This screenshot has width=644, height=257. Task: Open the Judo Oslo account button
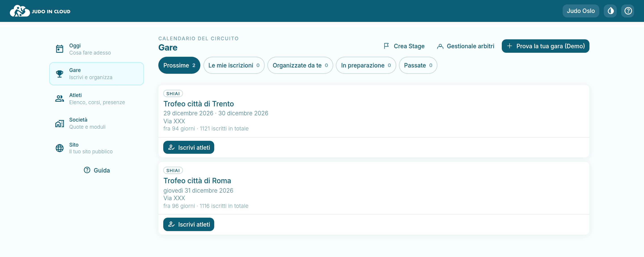(581, 11)
